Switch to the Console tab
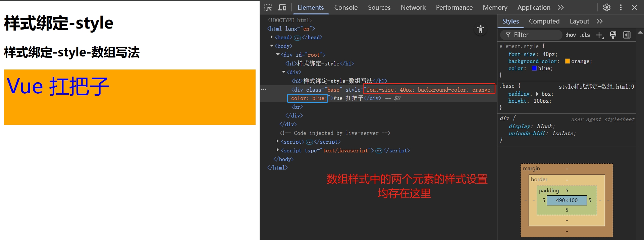 click(346, 7)
